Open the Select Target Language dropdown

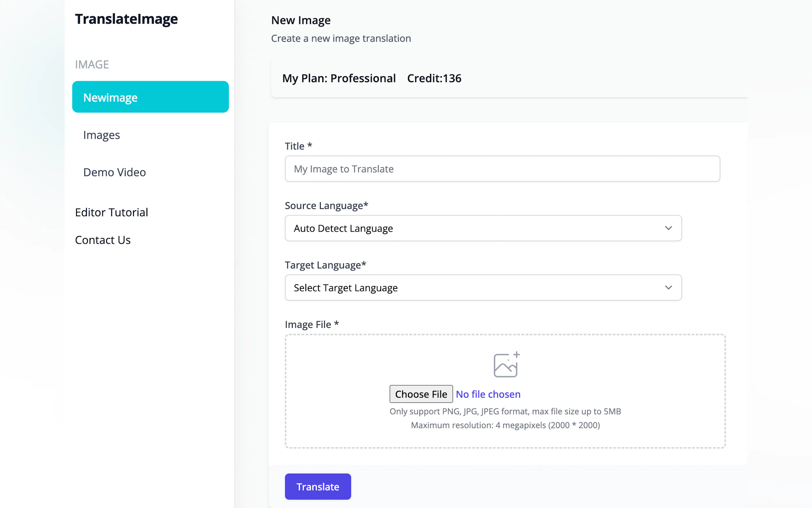[470, 288]
